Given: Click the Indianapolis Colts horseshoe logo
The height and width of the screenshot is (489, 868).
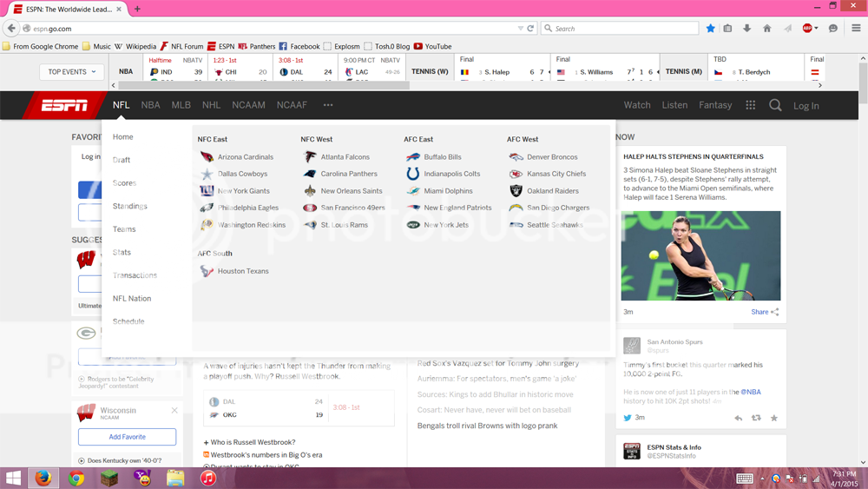Looking at the screenshot, I should click(413, 174).
